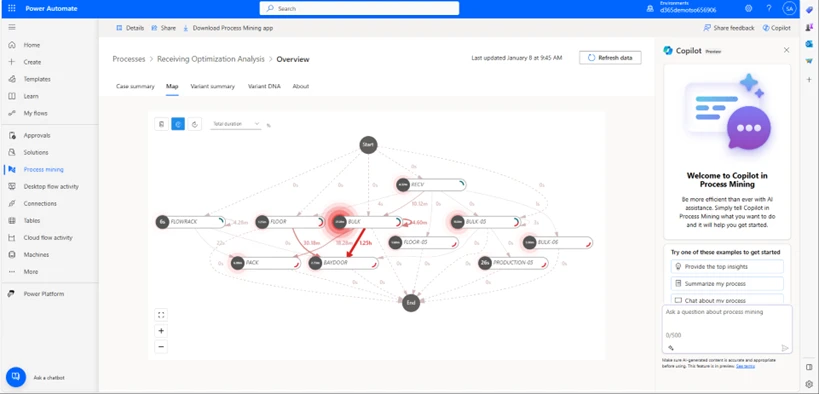Click Provide the top insights
The height and width of the screenshot is (394, 819).
click(x=727, y=266)
